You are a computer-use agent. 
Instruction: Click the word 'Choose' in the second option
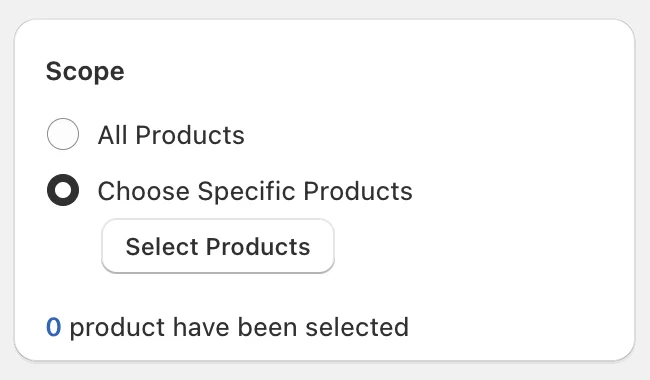(144, 191)
